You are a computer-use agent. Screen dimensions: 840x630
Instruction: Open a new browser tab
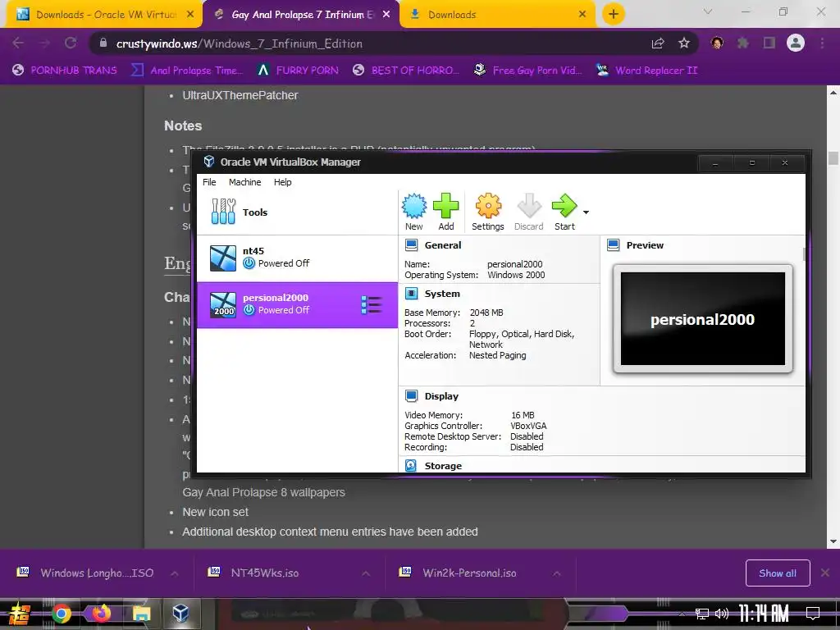614,15
